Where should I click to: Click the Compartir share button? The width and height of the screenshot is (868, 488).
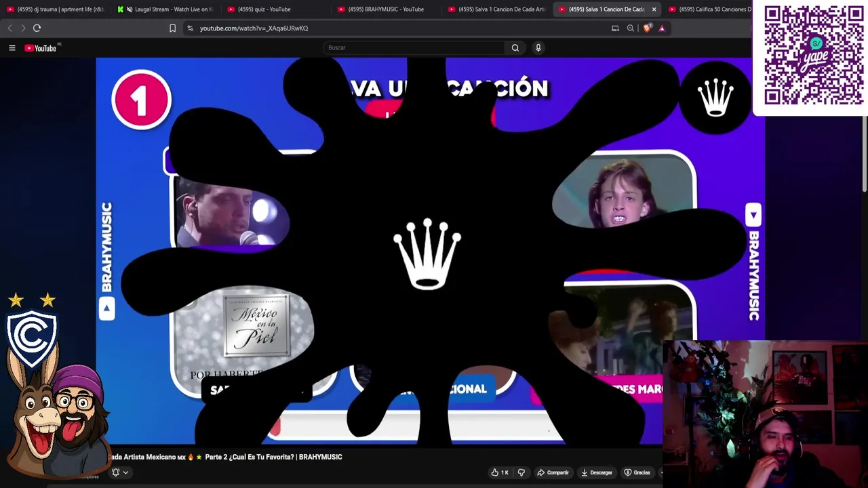[553, 472]
